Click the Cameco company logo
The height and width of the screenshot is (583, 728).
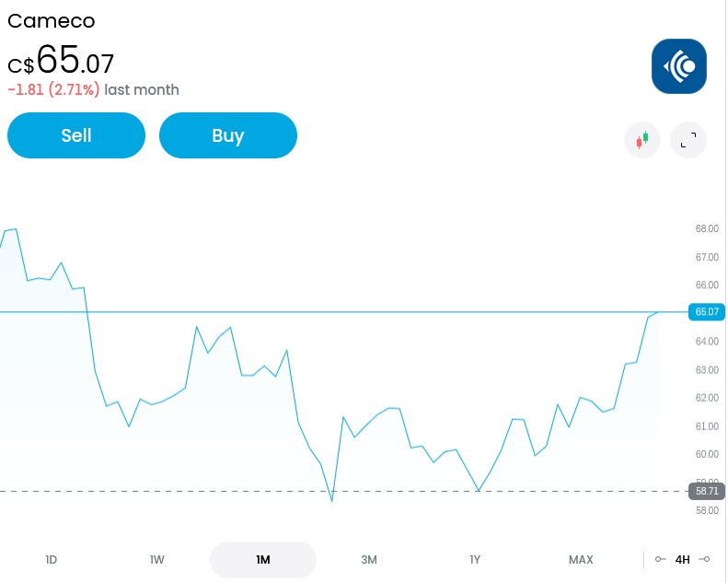678,66
